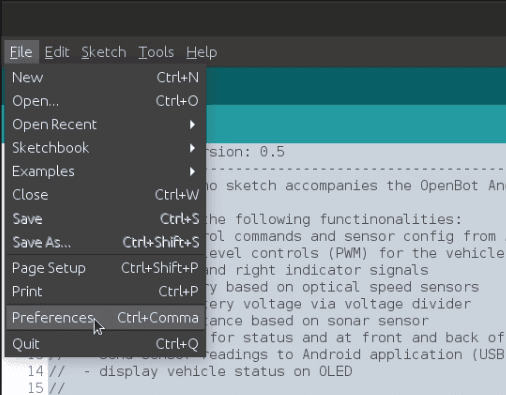Image resolution: width=506 pixels, height=395 pixels.
Task: Open the Sketch menu
Action: tap(104, 52)
